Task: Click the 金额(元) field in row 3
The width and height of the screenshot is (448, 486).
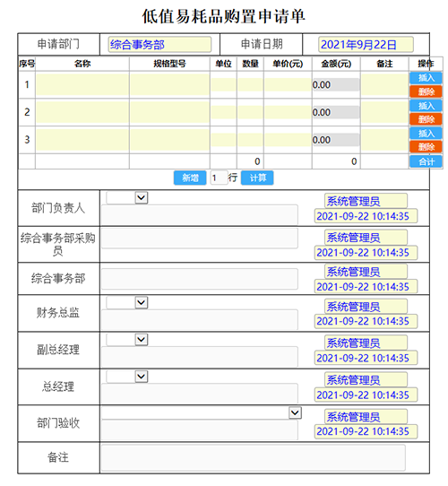Action: click(336, 140)
